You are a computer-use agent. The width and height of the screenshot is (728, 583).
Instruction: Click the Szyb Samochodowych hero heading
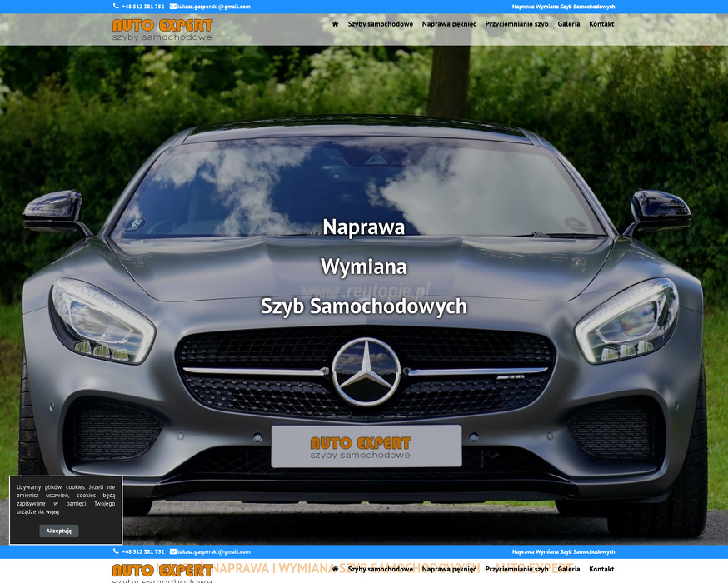pos(363,306)
